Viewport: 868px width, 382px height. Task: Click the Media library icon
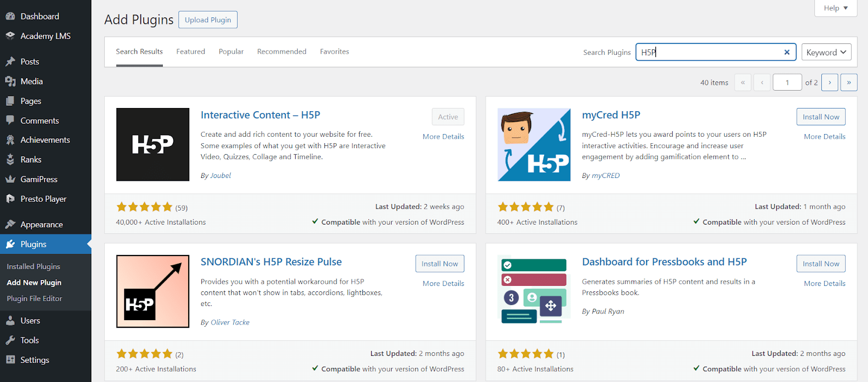[10, 81]
